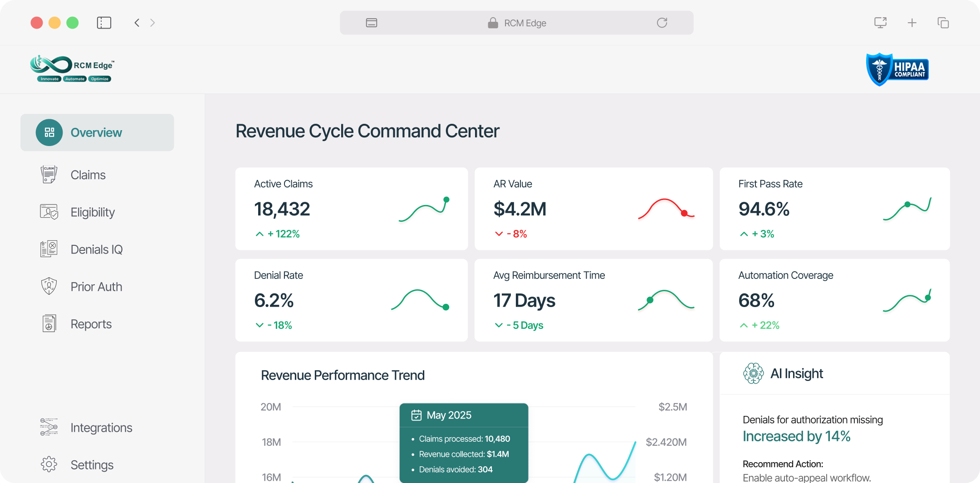Toggle the browser sidebar panel button

pos(104,23)
